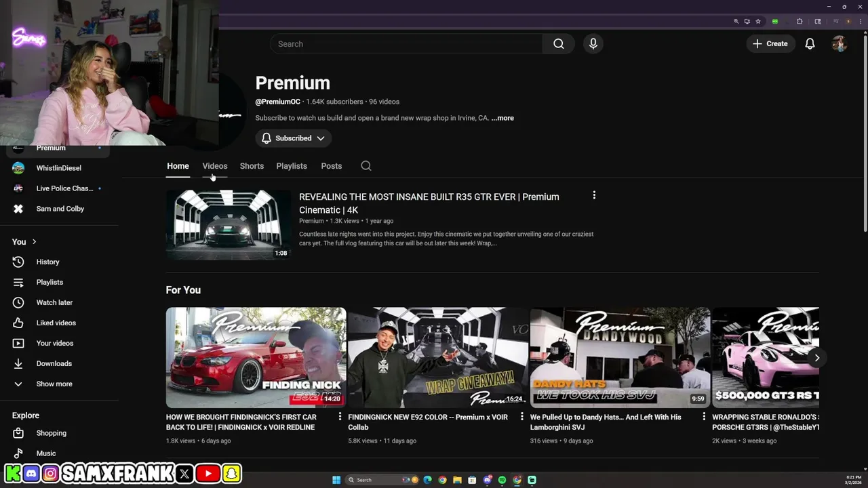Click the install app icon in the address bar
Image resolution: width=868 pixels, height=488 pixels.
coord(747,21)
